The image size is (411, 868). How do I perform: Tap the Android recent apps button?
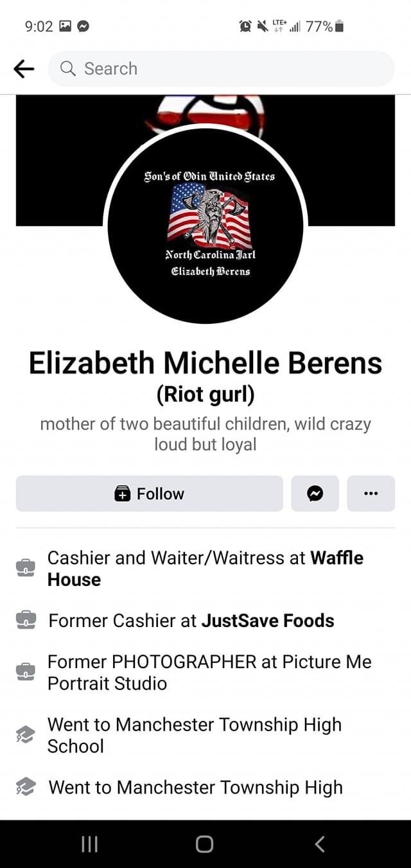click(89, 844)
